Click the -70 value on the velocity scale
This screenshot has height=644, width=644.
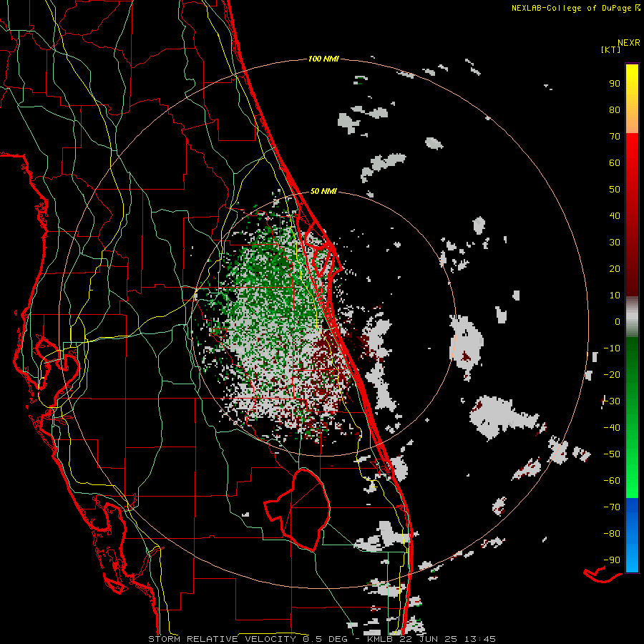tap(612, 507)
